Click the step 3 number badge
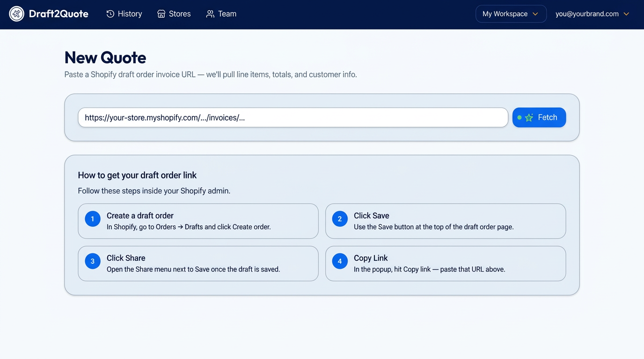The height and width of the screenshot is (359, 644). click(93, 261)
